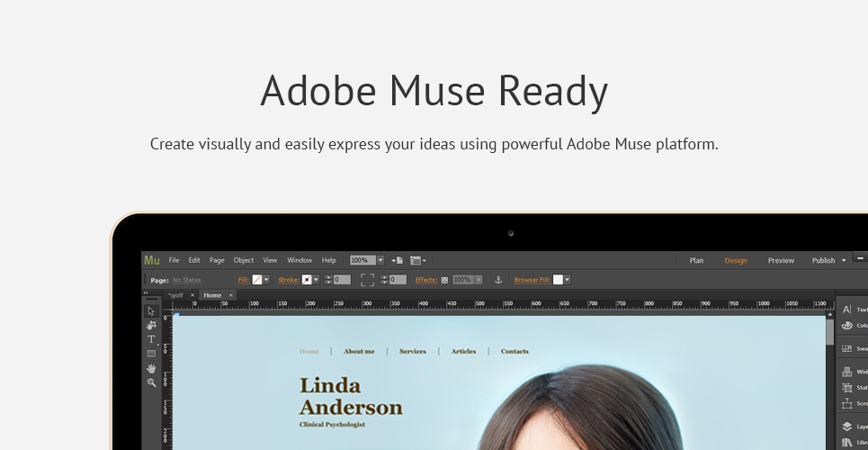Select the Hand tool
Image resolution: width=868 pixels, height=450 pixels.
tap(151, 368)
